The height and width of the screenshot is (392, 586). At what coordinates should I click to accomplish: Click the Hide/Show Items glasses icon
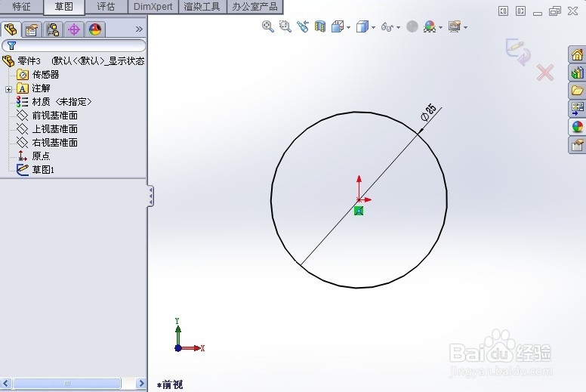click(x=387, y=27)
